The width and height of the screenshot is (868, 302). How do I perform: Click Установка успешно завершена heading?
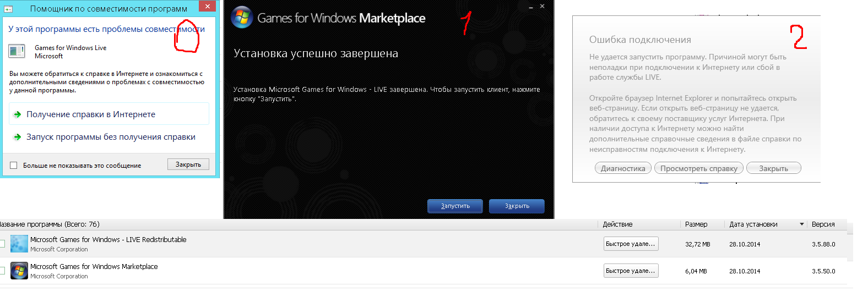point(316,53)
